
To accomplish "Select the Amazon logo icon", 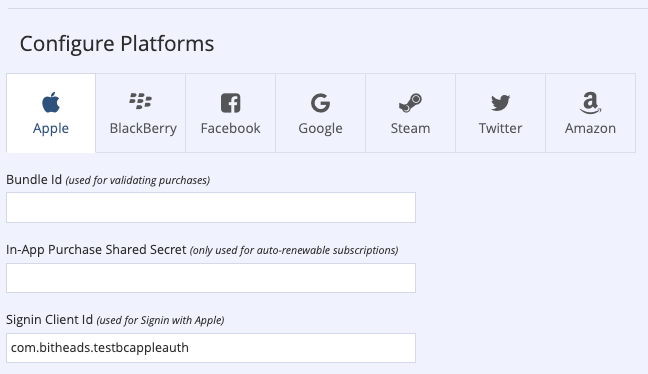I will 590,102.
